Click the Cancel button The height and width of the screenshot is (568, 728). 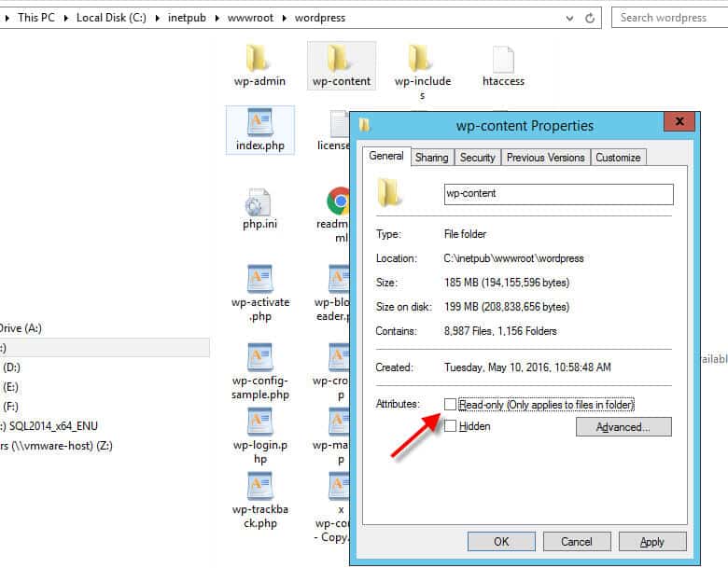(577, 542)
